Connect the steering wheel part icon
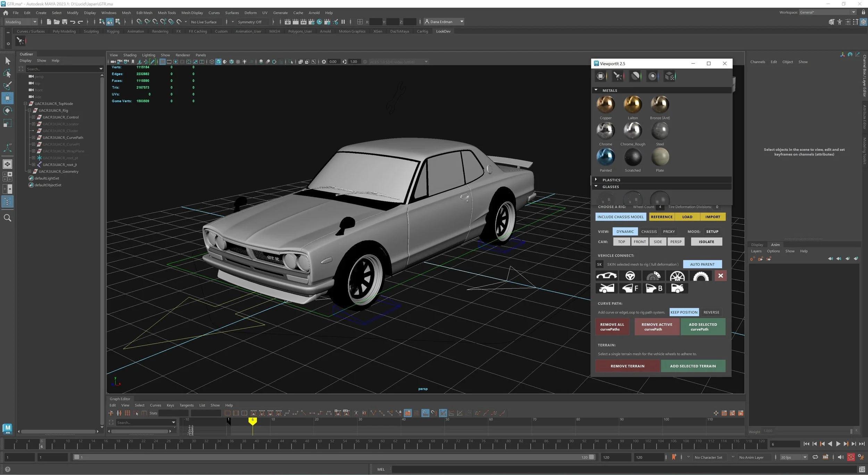 tap(630, 276)
